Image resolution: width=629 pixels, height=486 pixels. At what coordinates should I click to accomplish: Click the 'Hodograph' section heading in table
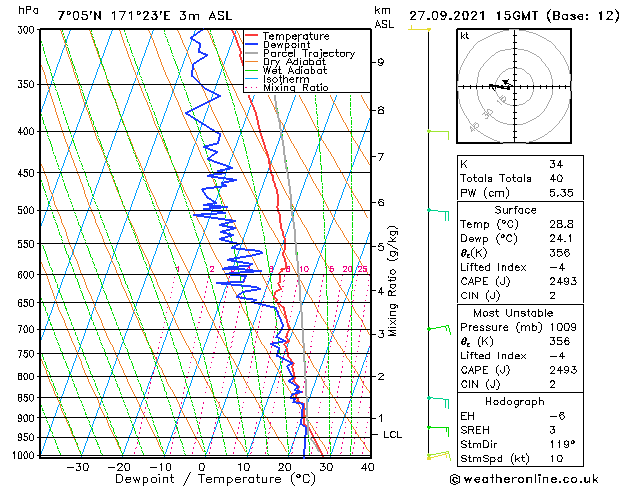[515, 402]
